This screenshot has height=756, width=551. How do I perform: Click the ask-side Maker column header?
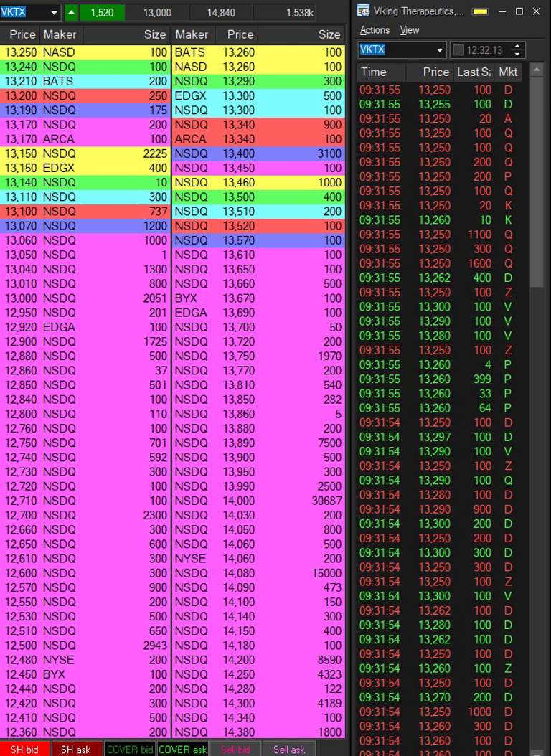[193, 34]
